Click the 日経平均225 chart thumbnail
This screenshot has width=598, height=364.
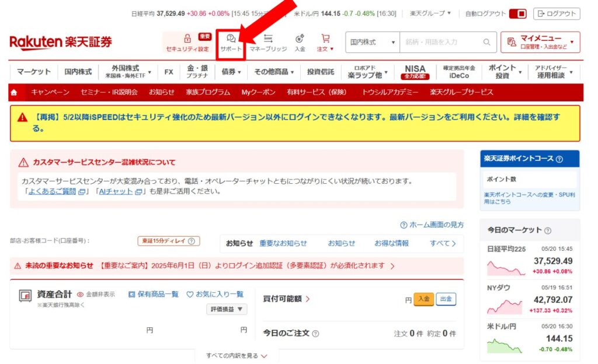tap(506, 268)
